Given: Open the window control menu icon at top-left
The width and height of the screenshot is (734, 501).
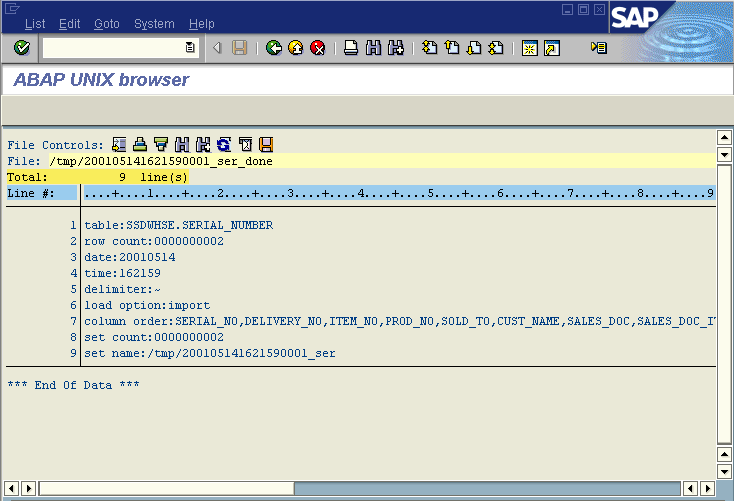Looking at the screenshot, I should [x=12, y=8].
